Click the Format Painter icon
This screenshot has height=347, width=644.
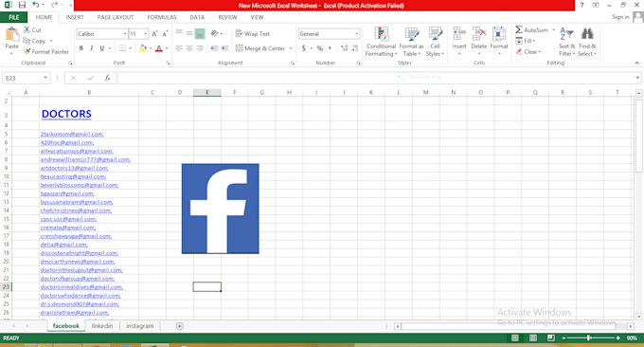[x=27, y=52]
